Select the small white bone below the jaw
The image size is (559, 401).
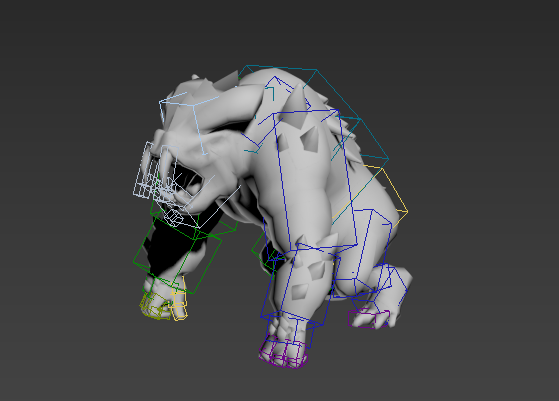pyautogui.click(x=174, y=217)
